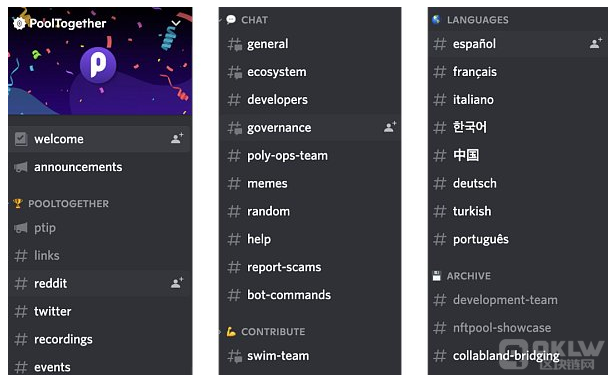Open the PoolTogether server dropdown menu
The width and height of the screenshot is (608, 375).
pyautogui.click(x=176, y=23)
